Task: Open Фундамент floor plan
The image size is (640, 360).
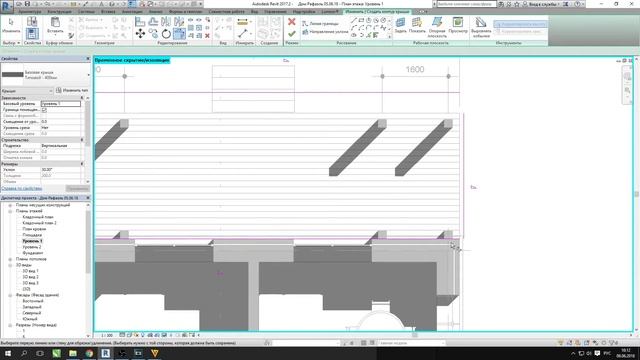Action: click(x=33, y=253)
